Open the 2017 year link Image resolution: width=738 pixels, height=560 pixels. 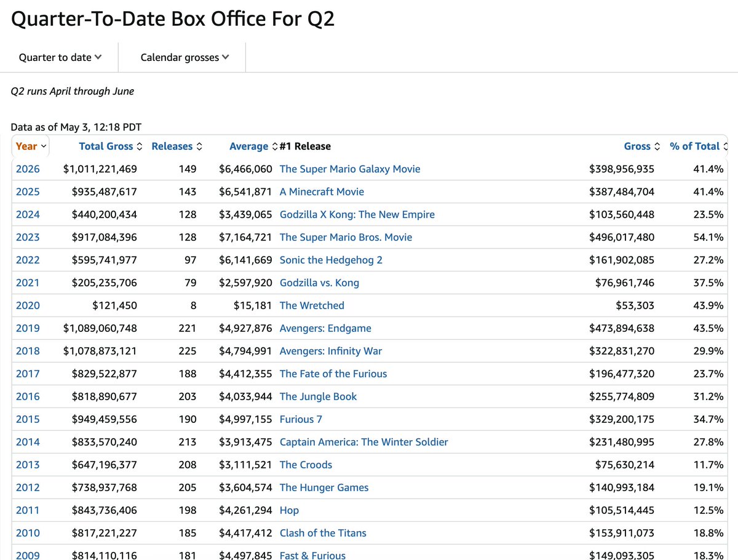click(28, 374)
